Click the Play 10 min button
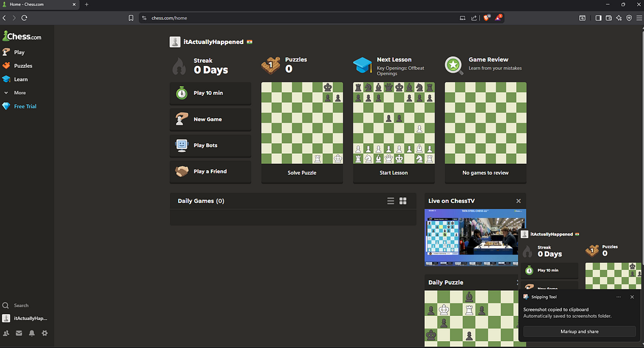644x348 pixels. (x=210, y=93)
